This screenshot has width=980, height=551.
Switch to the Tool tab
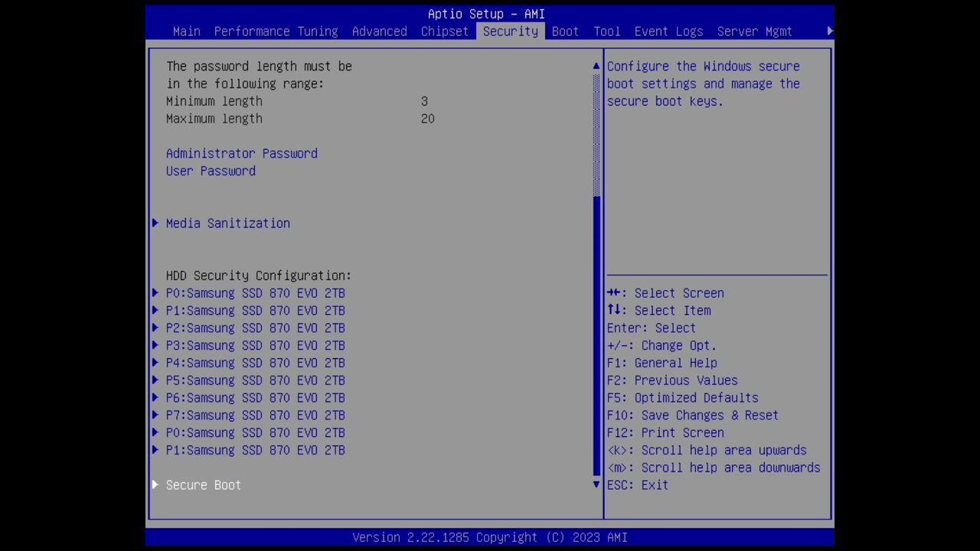click(x=606, y=31)
